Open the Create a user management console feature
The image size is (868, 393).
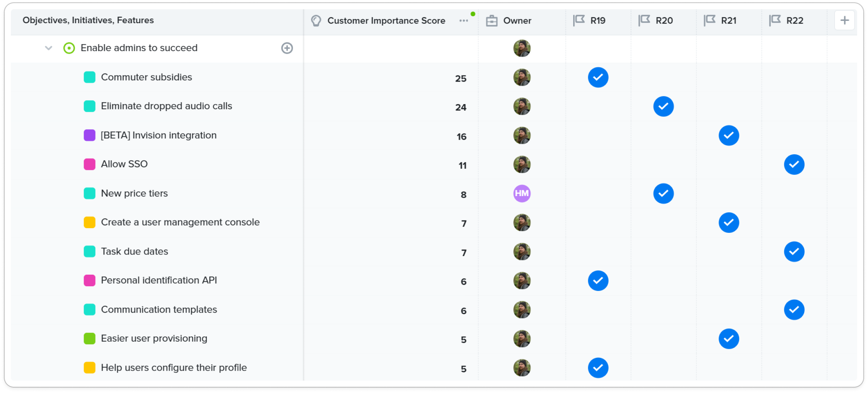click(x=180, y=222)
